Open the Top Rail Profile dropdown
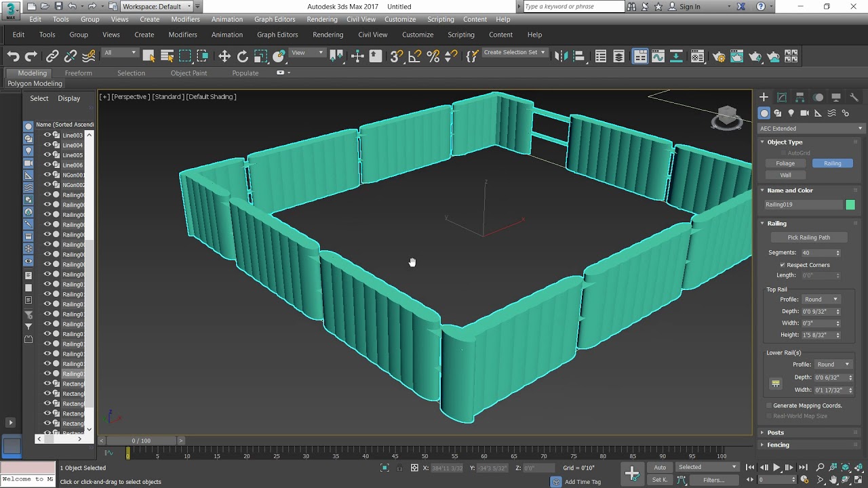The image size is (868, 488). (821, 299)
